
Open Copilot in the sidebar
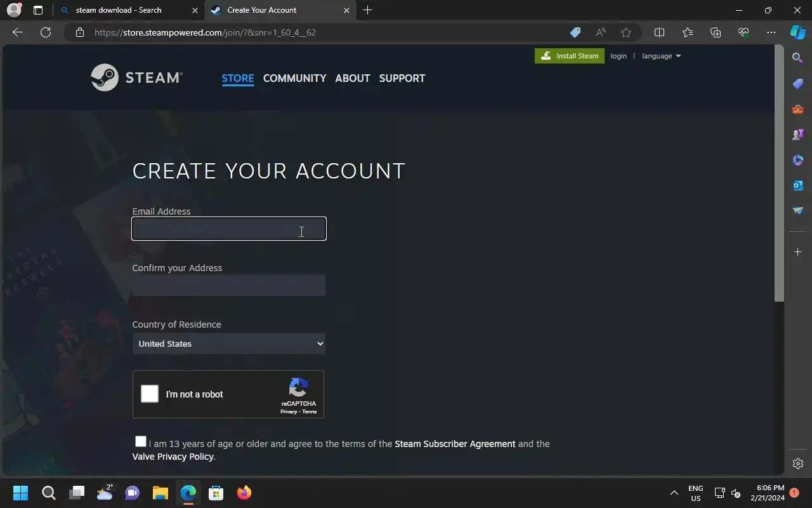(x=797, y=32)
